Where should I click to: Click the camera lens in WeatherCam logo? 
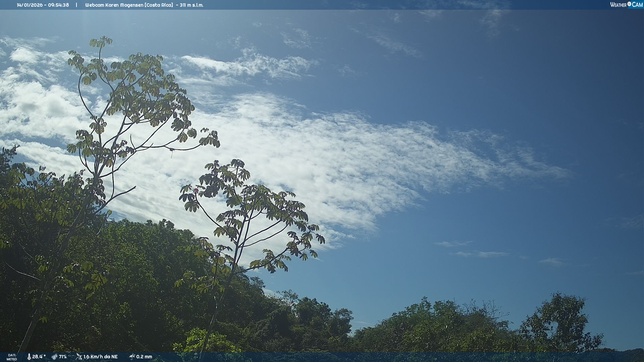629,4
